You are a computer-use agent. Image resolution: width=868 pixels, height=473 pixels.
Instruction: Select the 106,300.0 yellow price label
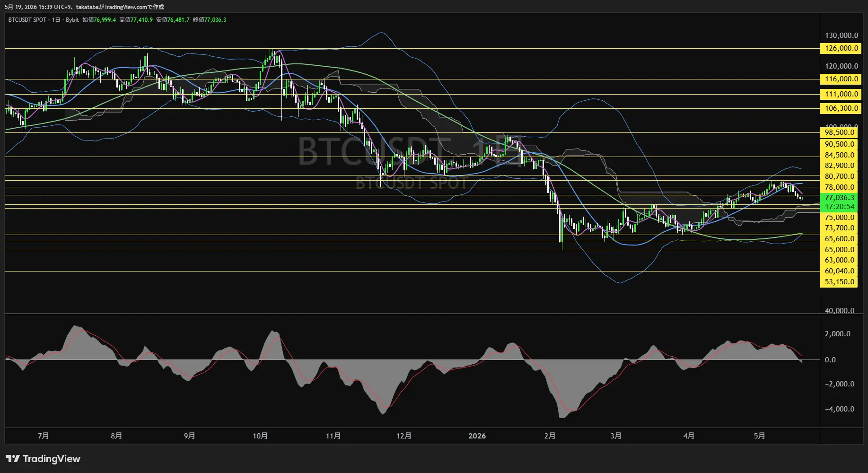(841, 108)
